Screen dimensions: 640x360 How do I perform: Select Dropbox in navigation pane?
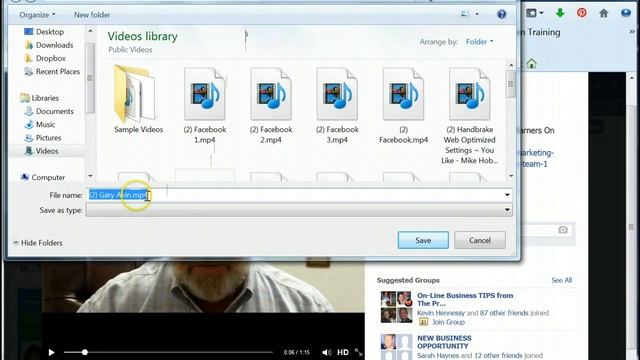point(51,58)
